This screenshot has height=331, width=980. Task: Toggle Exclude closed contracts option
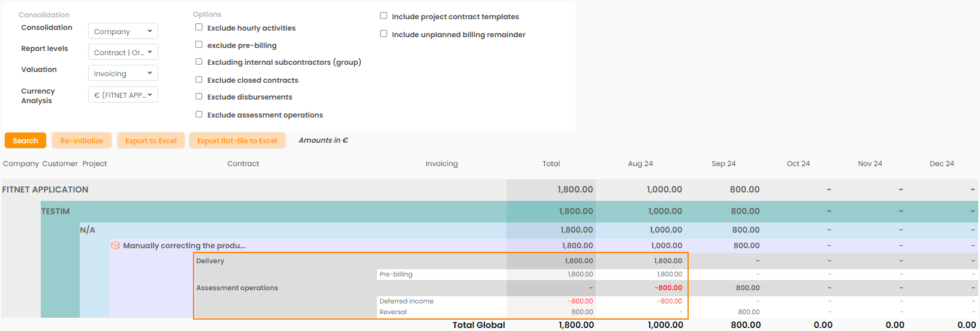click(199, 79)
